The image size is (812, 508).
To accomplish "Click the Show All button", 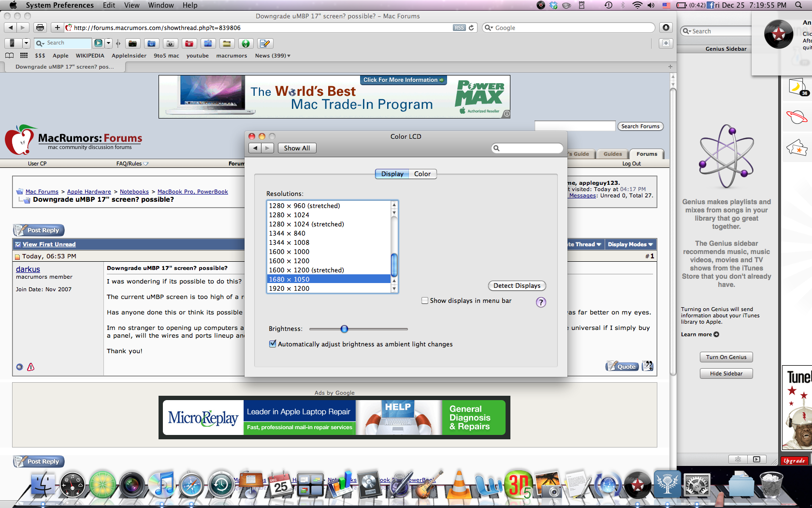I will [297, 148].
